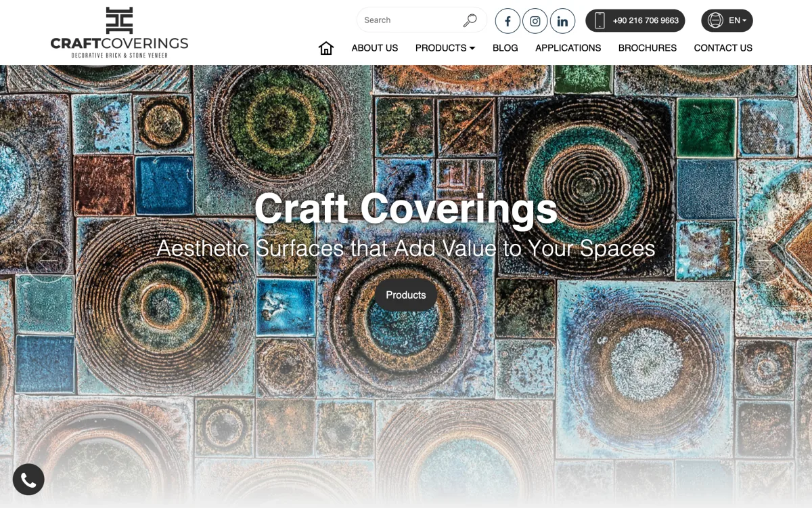Expand the PRODUCTS menu dropdown

pyautogui.click(x=445, y=48)
